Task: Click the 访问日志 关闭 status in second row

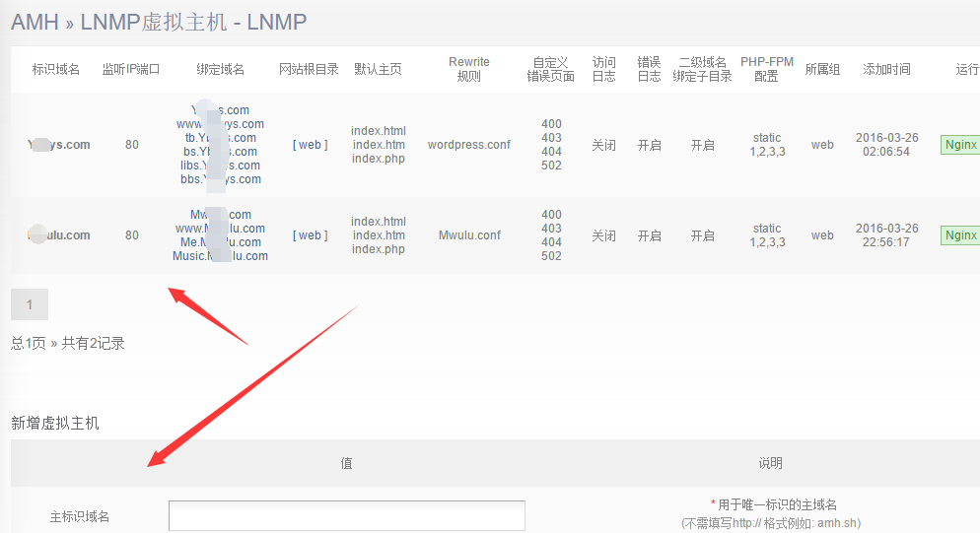Action: click(x=603, y=235)
